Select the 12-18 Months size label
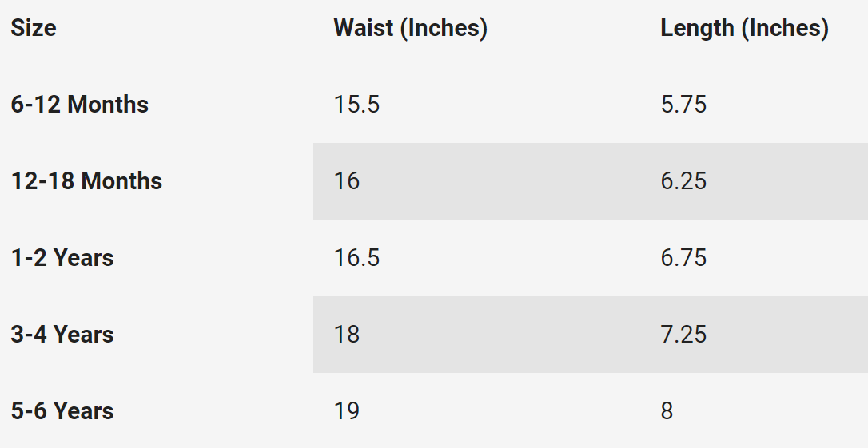The image size is (868, 448). click(86, 181)
